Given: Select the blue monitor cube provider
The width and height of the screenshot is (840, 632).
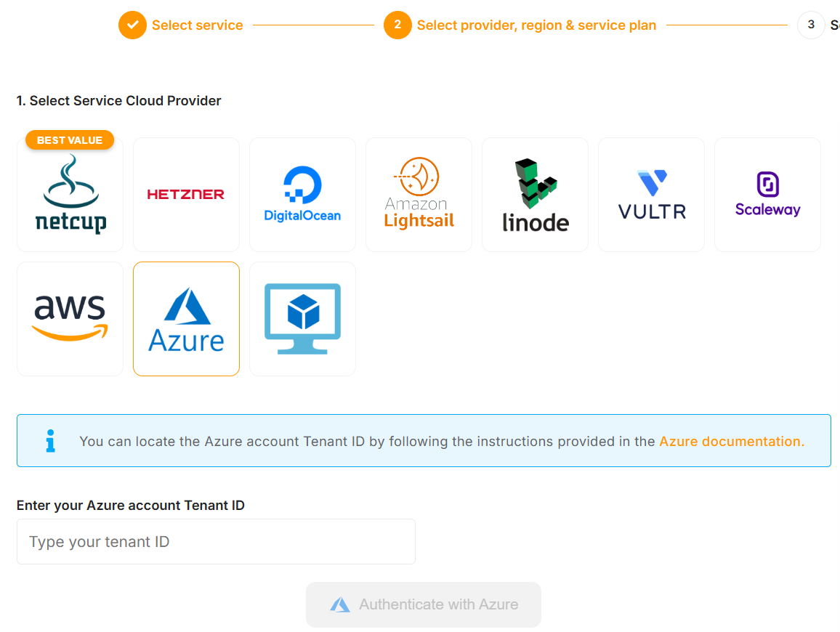Looking at the screenshot, I should click(302, 319).
